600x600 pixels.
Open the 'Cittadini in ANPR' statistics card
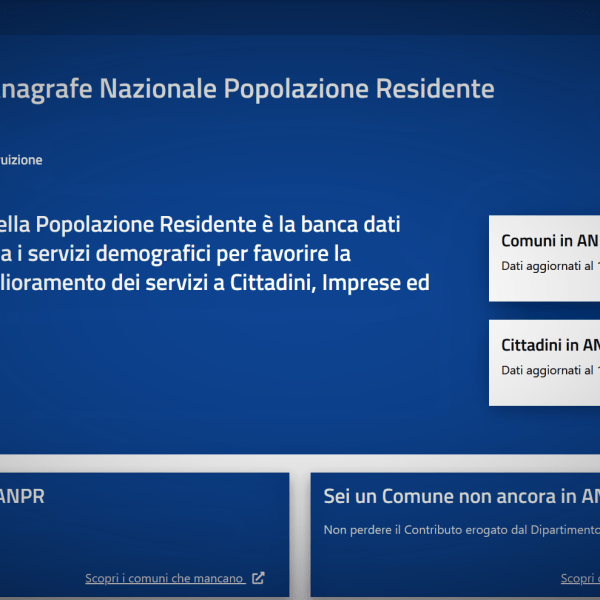(545, 363)
